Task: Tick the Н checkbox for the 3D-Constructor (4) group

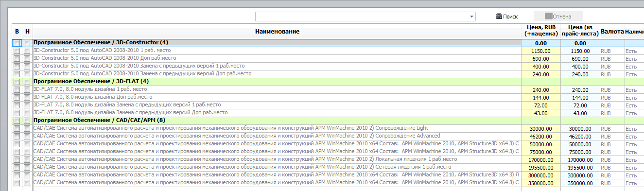Action: (27, 43)
